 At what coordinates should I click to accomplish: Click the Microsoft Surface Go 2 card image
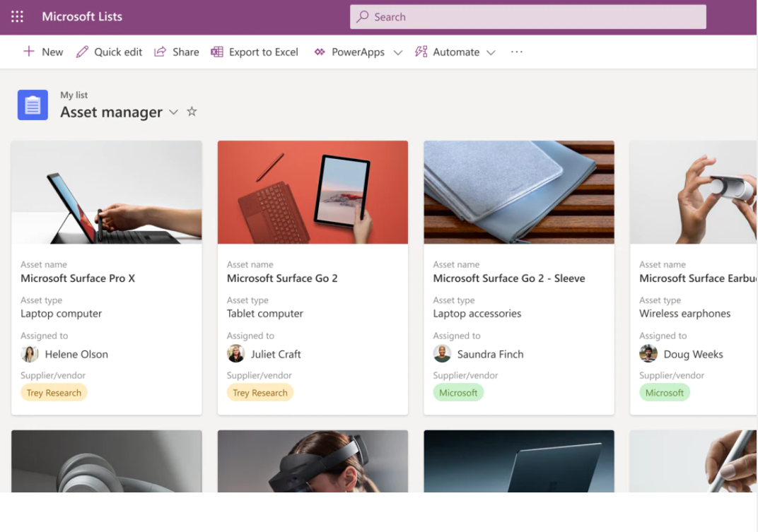pyautogui.click(x=313, y=191)
